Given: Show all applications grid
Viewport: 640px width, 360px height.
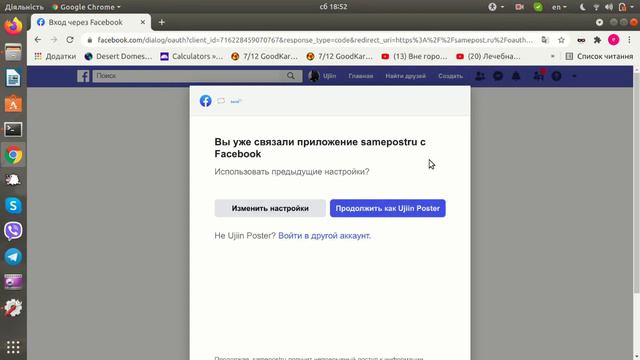Looking at the screenshot, I should (x=13, y=347).
